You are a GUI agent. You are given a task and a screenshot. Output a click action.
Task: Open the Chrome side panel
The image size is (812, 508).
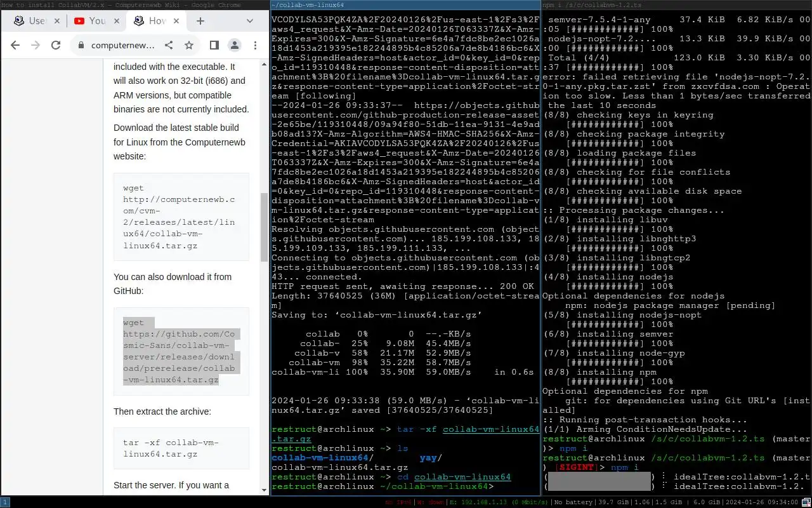tap(214, 45)
